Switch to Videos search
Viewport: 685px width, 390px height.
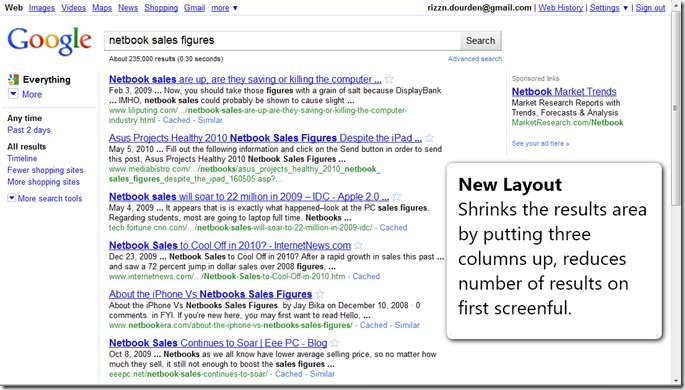[x=73, y=8]
